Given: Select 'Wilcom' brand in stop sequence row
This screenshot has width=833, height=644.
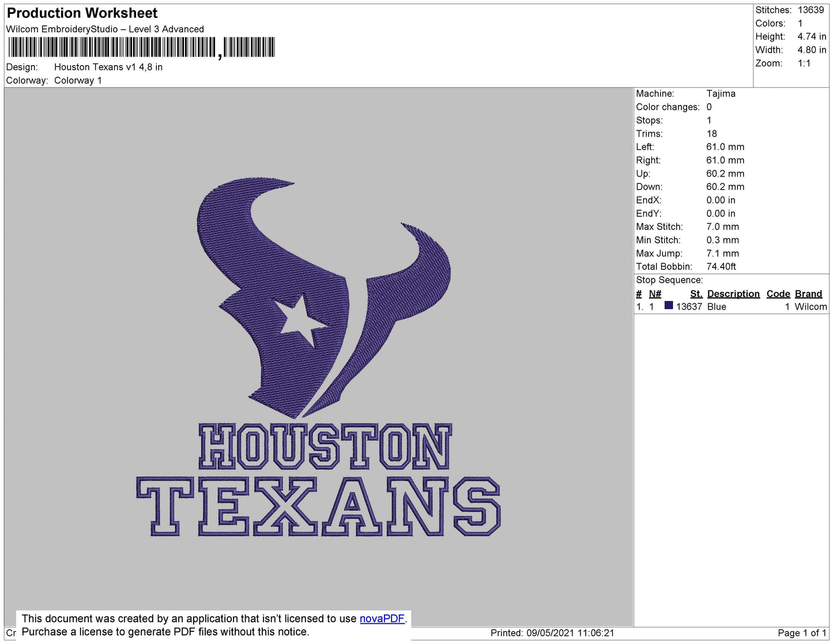Looking at the screenshot, I should click(811, 307).
